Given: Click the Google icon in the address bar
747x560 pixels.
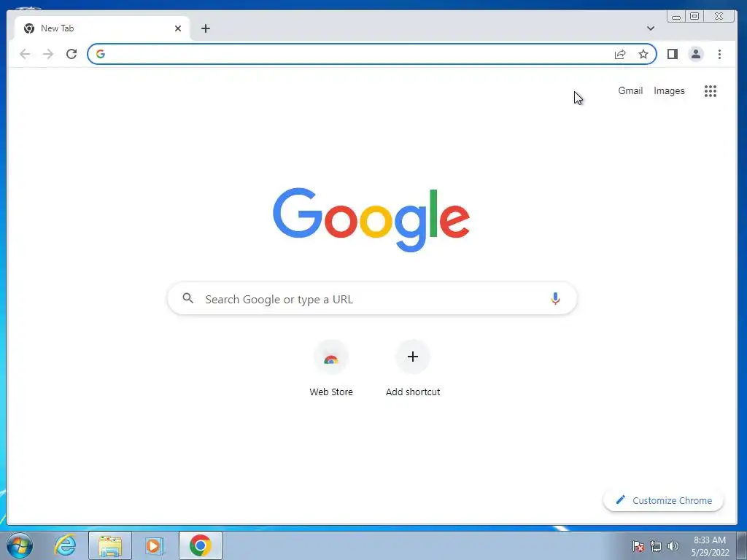Looking at the screenshot, I should coord(101,54).
